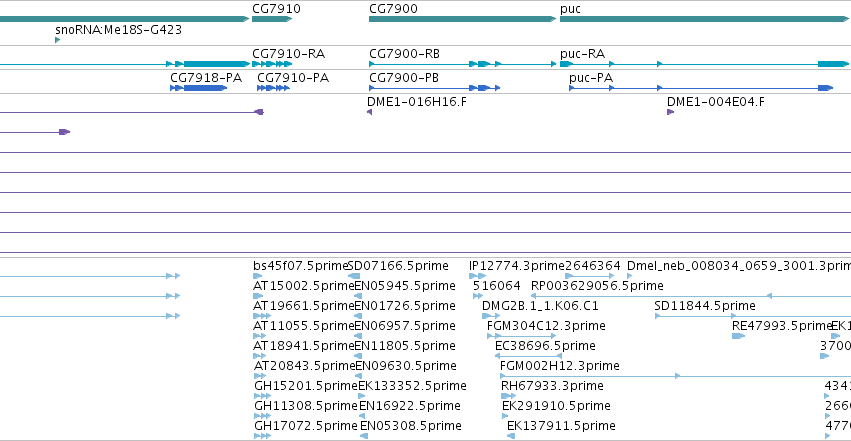Open the EK291910.5prime EST label
Screen dimensions: 851x441
click(x=556, y=406)
